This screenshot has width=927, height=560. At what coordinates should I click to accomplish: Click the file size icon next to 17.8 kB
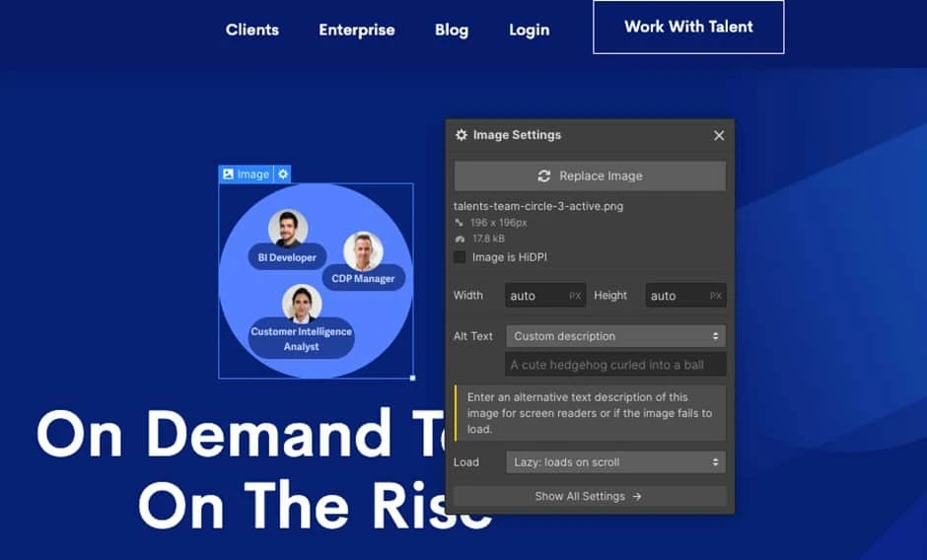[459, 239]
